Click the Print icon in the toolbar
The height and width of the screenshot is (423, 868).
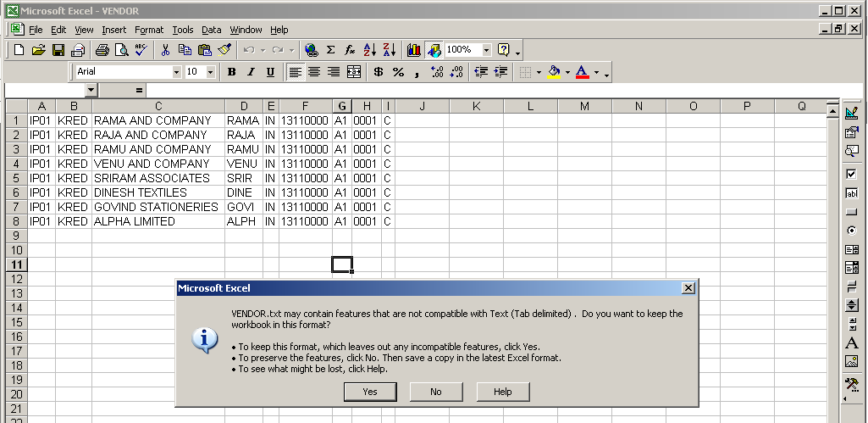pyautogui.click(x=102, y=50)
